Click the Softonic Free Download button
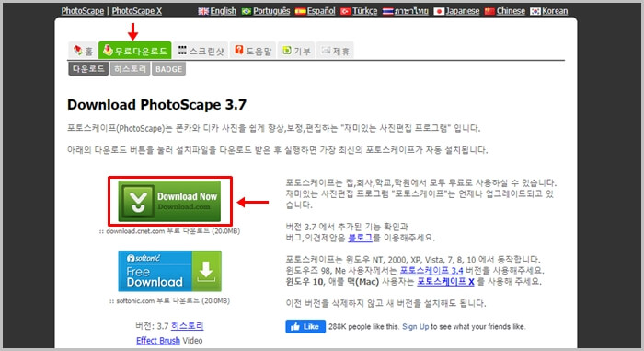Viewport: 644px width, 351px height. 169,271
